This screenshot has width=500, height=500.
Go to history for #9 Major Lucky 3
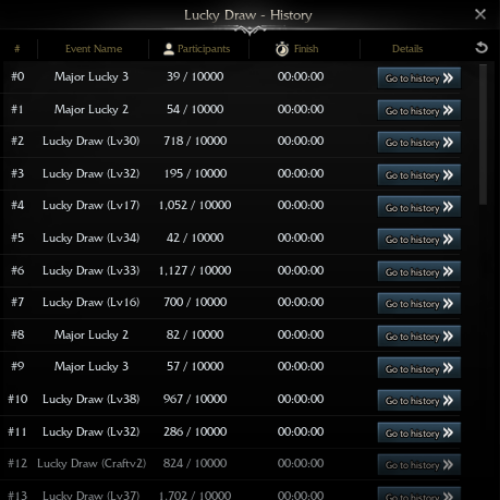coord(419,368)
